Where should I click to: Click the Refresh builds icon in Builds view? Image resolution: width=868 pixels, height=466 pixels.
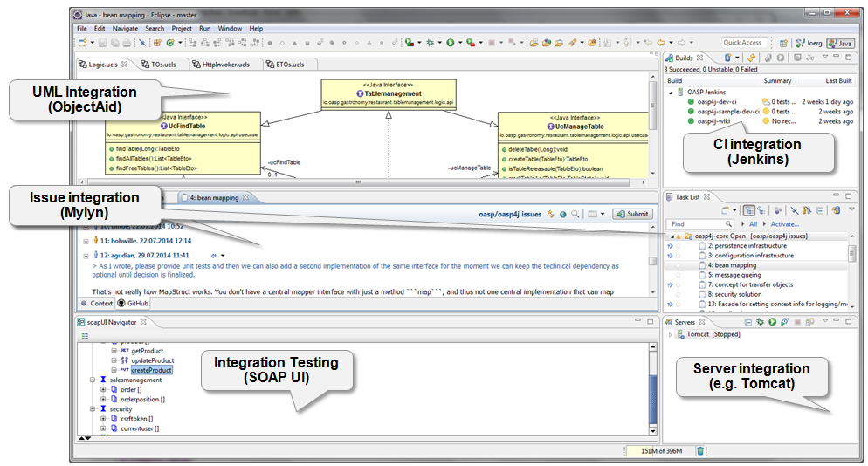tap(751, 58)
